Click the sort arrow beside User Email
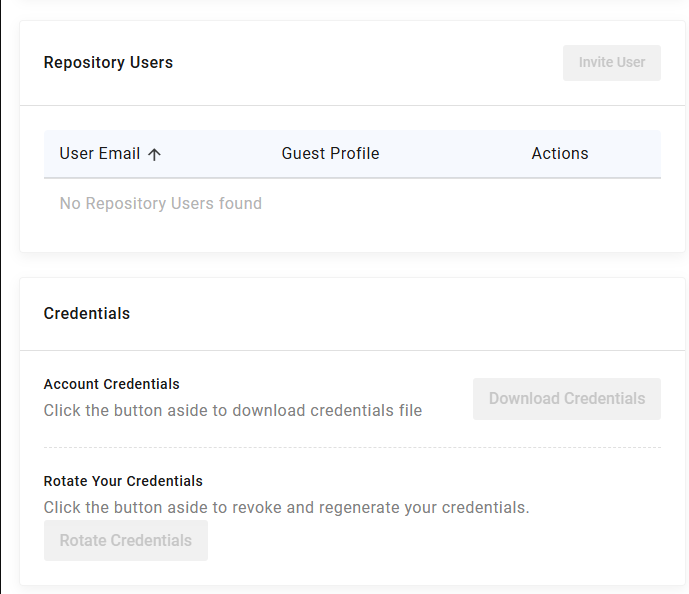 click(154, 154)
